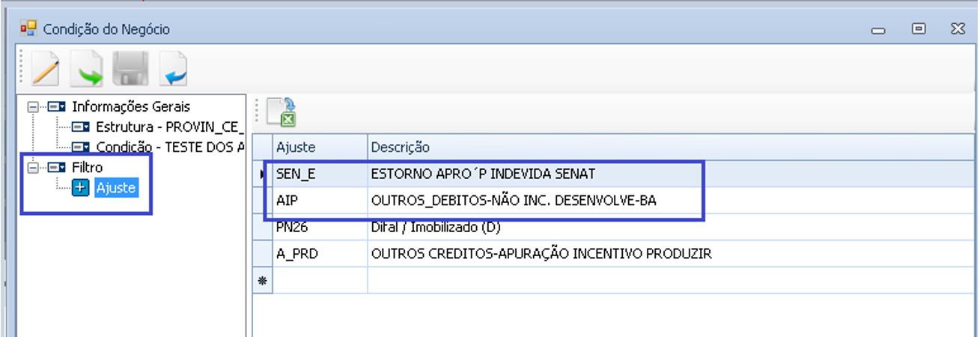This screenshot has height=337, width=980.
Task: Select the Filtro tree item
Action: tap(87, 168)
